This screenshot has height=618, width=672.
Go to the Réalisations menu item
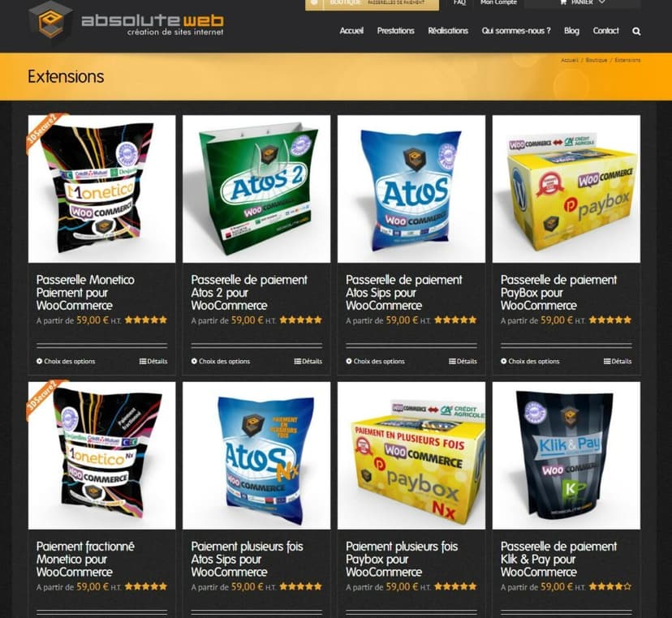point(448,31)
